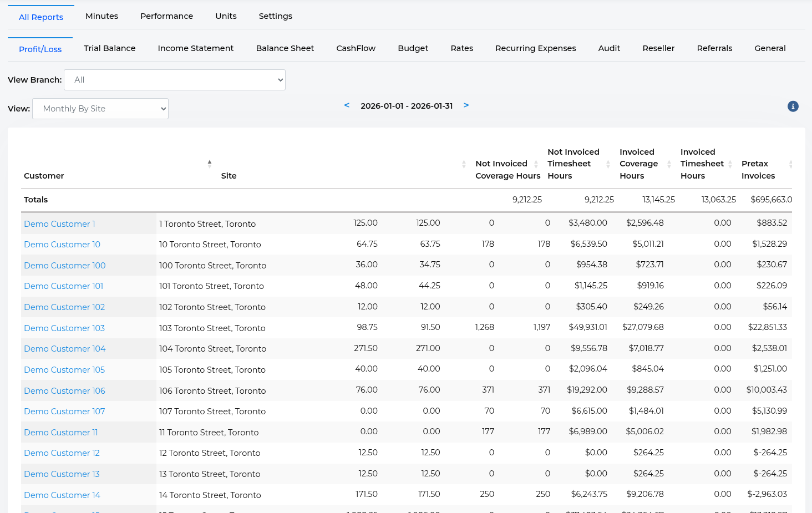Select the Performance top tab

tap(166, 16)
